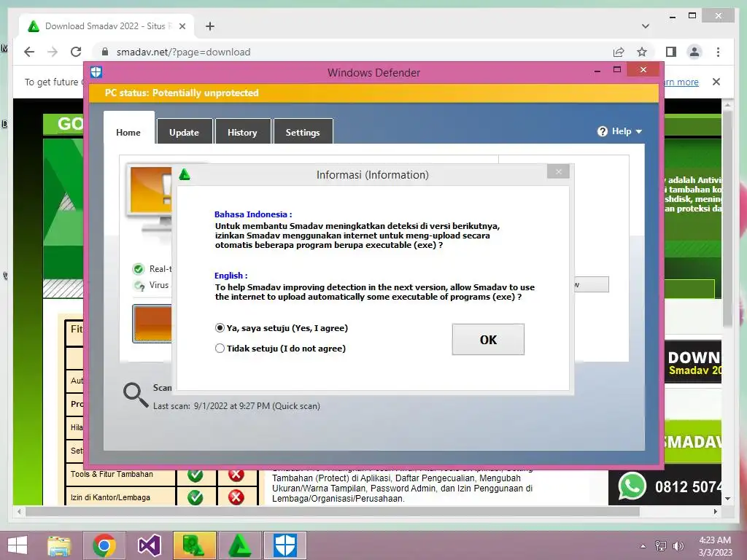Bookmark this tab with star icon
Screen dimensions: 747x560
click(x=642, y=52)
